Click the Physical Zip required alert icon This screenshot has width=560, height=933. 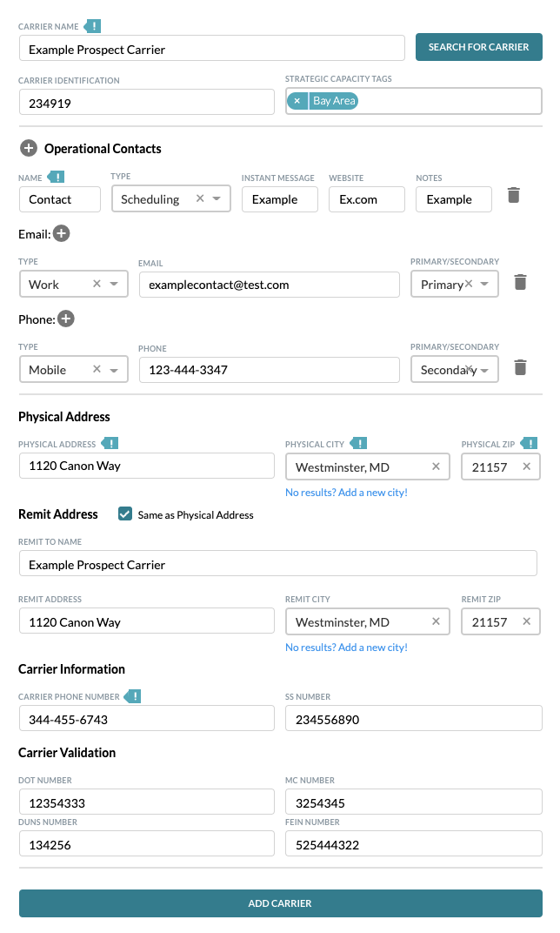coord(529,443)
